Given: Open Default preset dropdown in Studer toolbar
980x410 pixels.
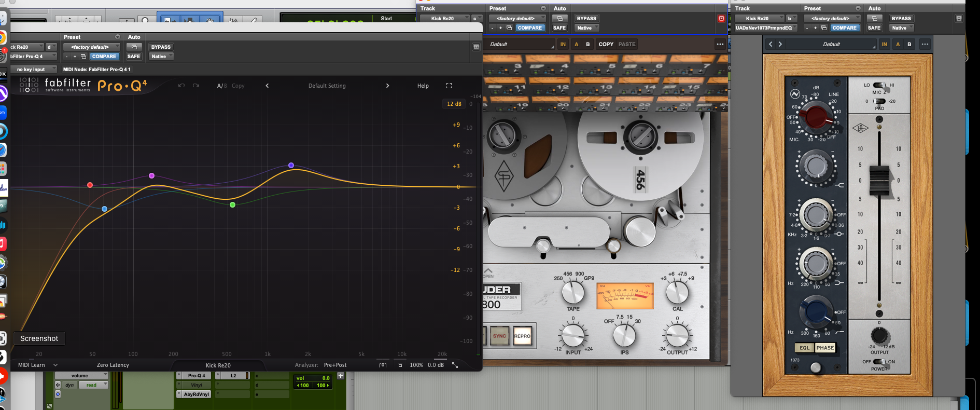Looking at the screenshot, I should (519, 44).
